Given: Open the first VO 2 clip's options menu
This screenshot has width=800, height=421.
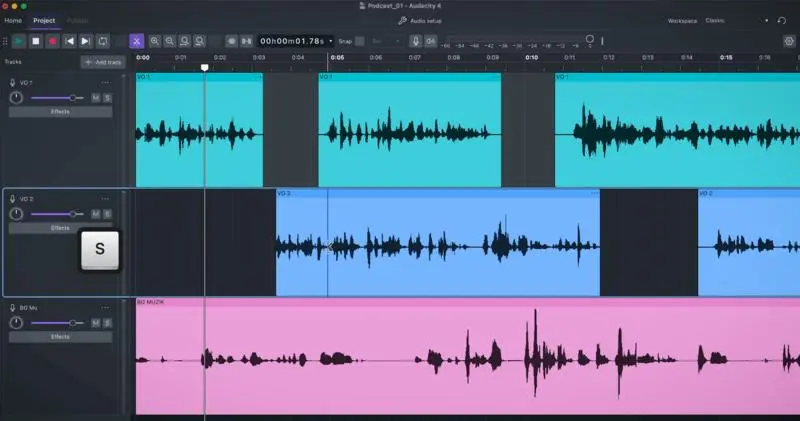Looking at the screenshot, I should point(594,193).
